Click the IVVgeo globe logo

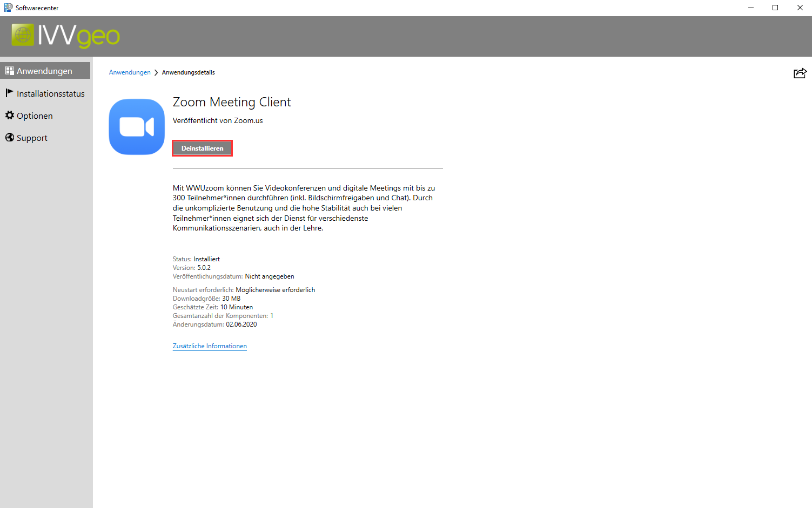[x=23, y=35]
